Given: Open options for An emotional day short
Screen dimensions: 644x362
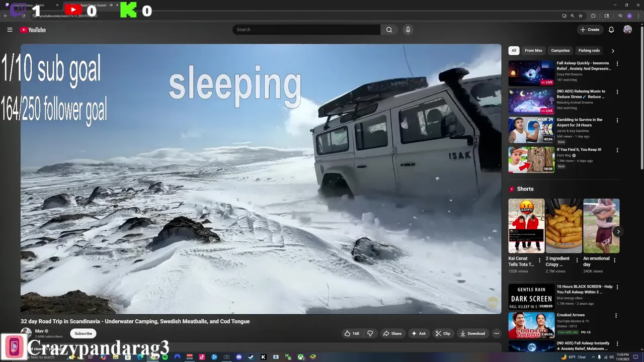Looking at the screenshot, I should coord(615,260).
